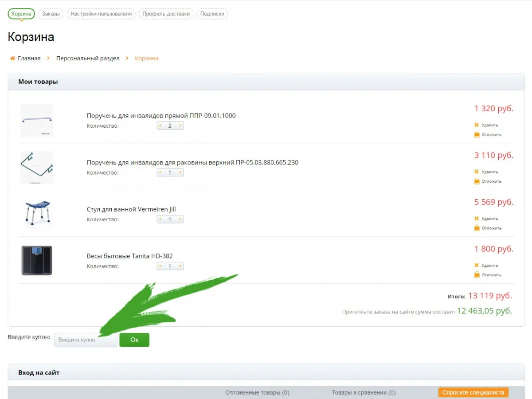Increase quantity of sink handrail ПР-05.03.880.665.230
Image resolution: width=532 pixels, height=399 pixels.
click(180, 172)
